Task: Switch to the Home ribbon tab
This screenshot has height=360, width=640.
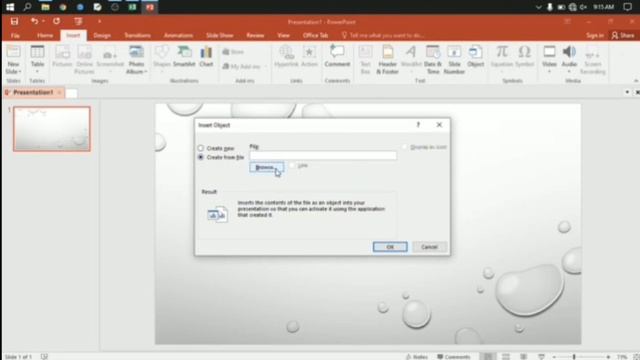Action: pyautogui.click(x=45, y=36)
